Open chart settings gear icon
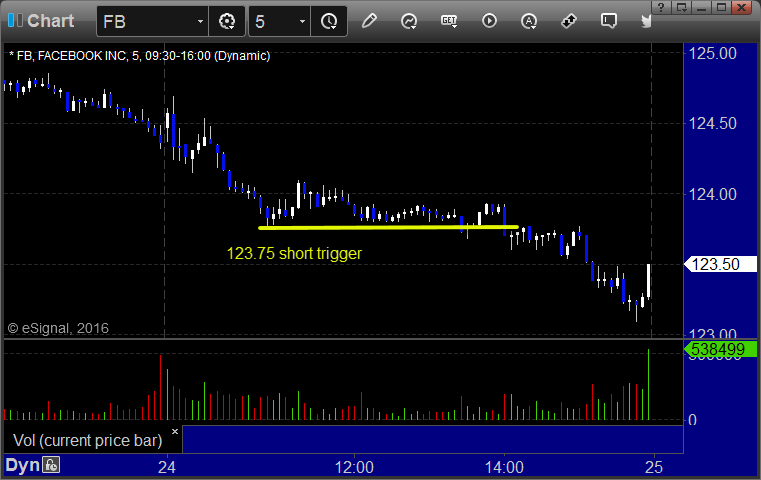761x480 pixels. [227, 21]
